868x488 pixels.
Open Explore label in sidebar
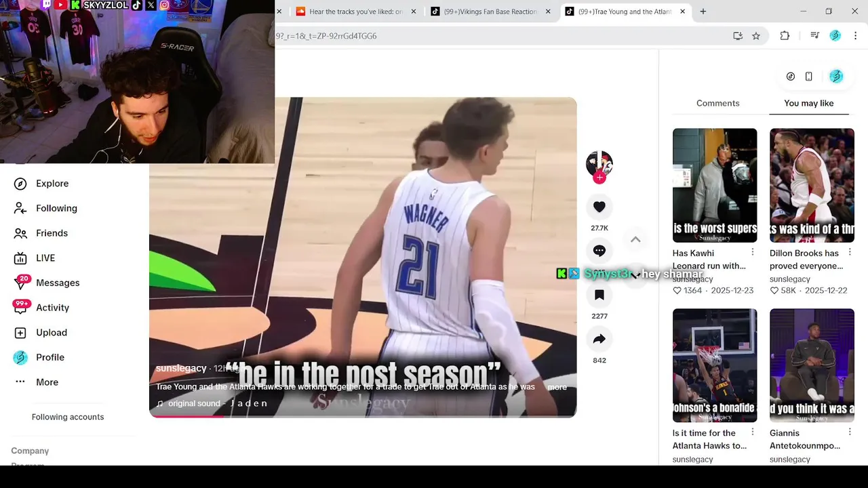[x=52, y=184]
